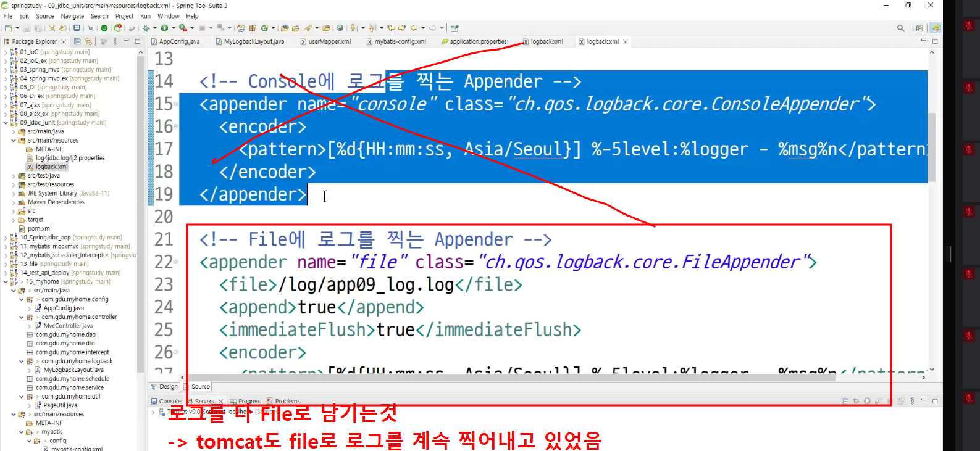This screenshot has width=980, height=451.
Task: Switch to the userMapper.xml tab
Action: pyautogui.click(x=325, y=41)
